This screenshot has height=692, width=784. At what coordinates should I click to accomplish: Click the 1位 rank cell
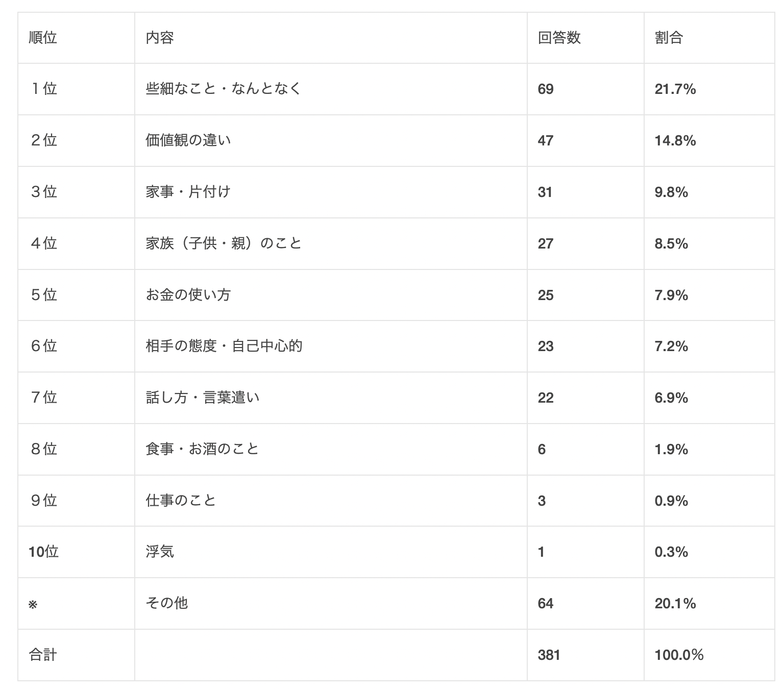point(43,89)
